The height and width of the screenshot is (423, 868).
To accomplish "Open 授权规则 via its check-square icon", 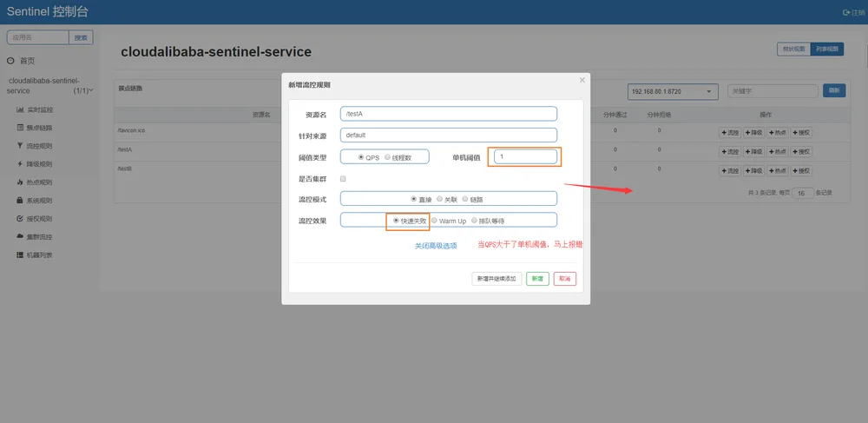I will 21,219.
